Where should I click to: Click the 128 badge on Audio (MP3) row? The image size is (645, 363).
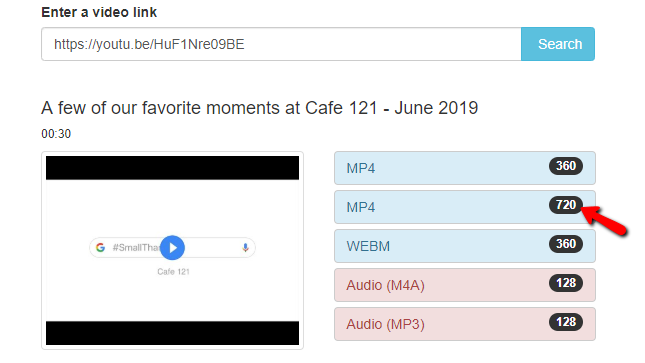click(566, 322)
